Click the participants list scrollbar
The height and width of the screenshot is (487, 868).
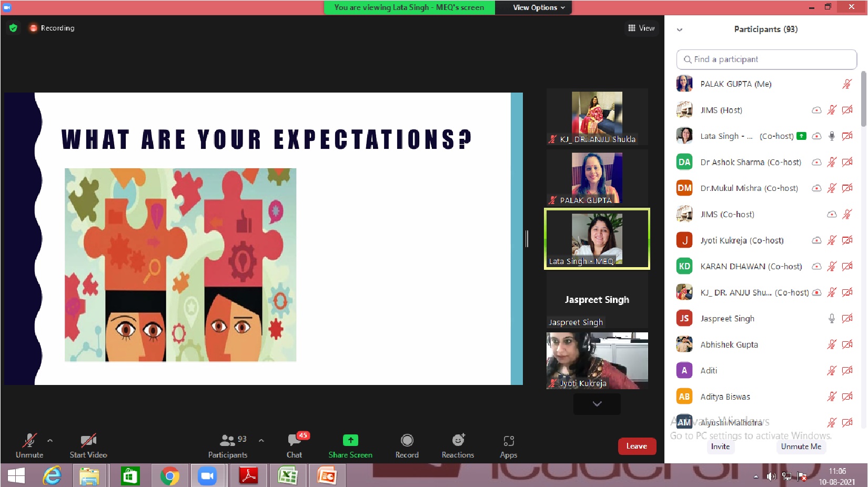coord(863,100)
